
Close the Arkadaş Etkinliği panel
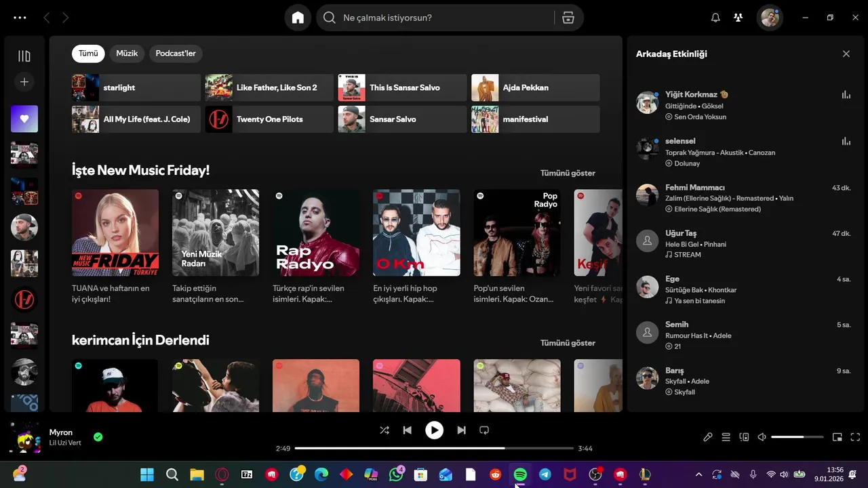click(x=846, y=54)
